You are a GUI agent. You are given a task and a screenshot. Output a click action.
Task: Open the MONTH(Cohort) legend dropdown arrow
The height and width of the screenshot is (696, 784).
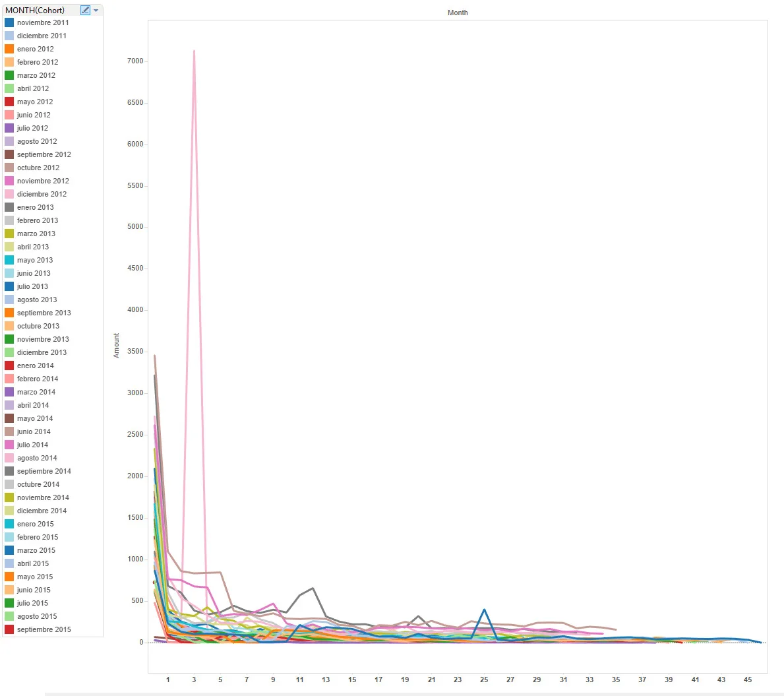click(x=96, y=11)
